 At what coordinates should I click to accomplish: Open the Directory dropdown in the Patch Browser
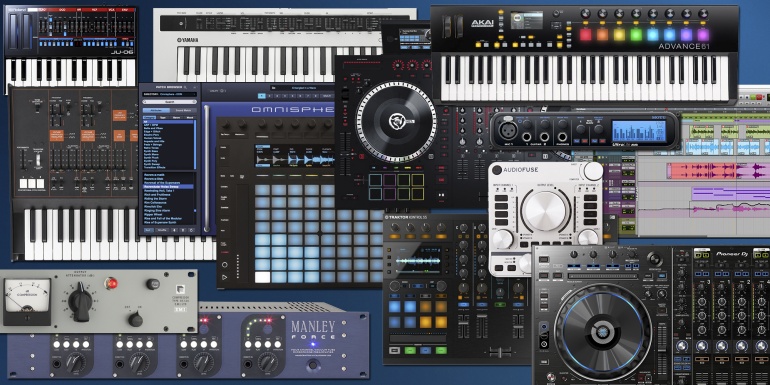(169, 94)
